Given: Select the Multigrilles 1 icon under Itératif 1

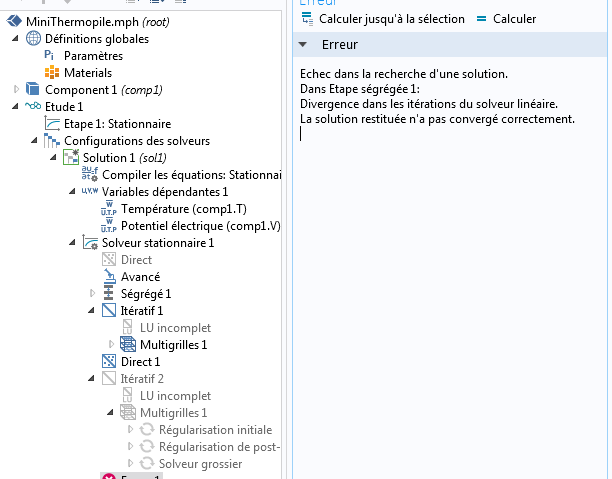Looking at the screenshot, I should pyautogui.click(x=128, y=345).
